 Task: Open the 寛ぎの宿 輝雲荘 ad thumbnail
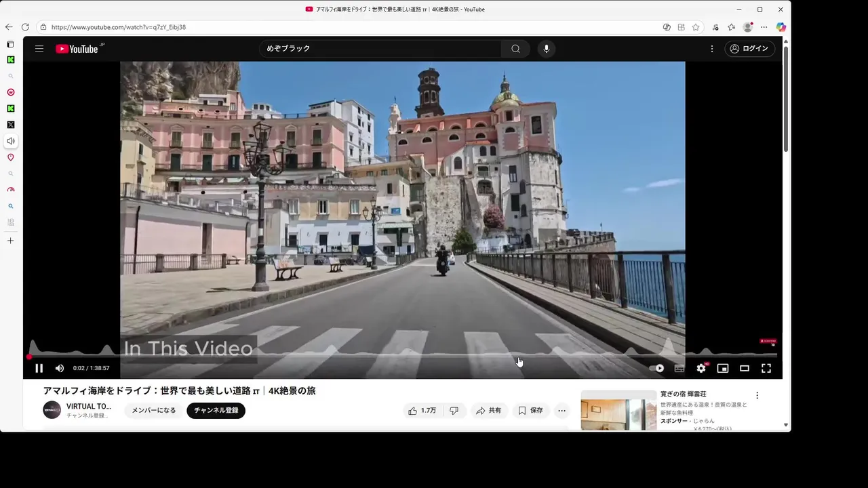pos(618,410)
